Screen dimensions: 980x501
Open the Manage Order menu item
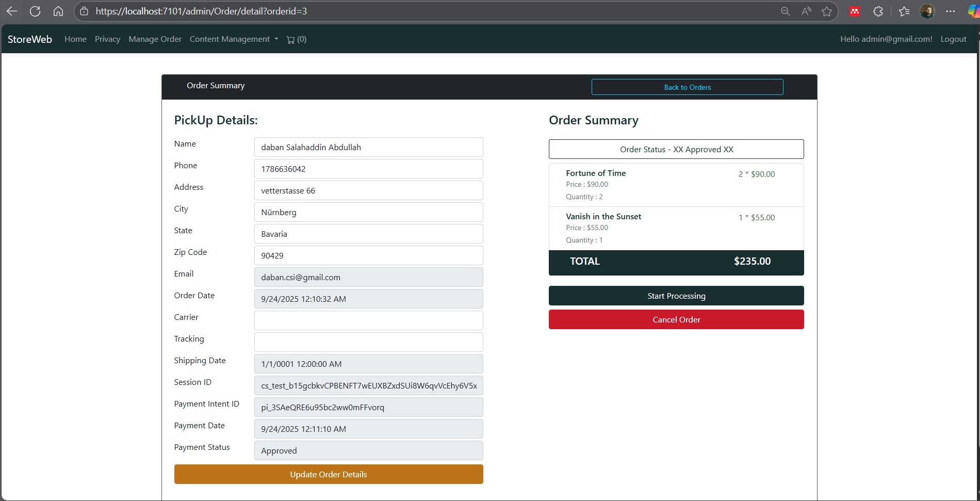155,39
